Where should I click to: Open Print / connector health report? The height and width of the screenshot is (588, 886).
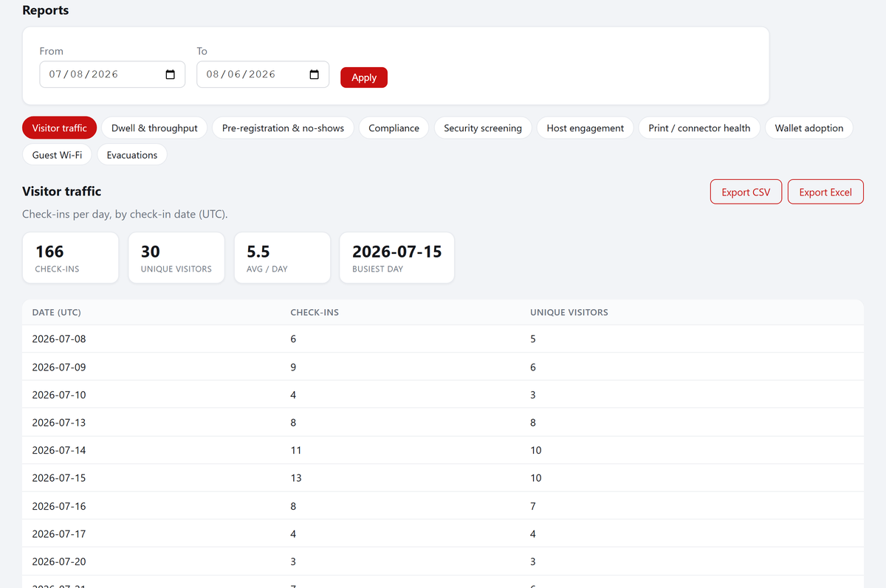699,128
